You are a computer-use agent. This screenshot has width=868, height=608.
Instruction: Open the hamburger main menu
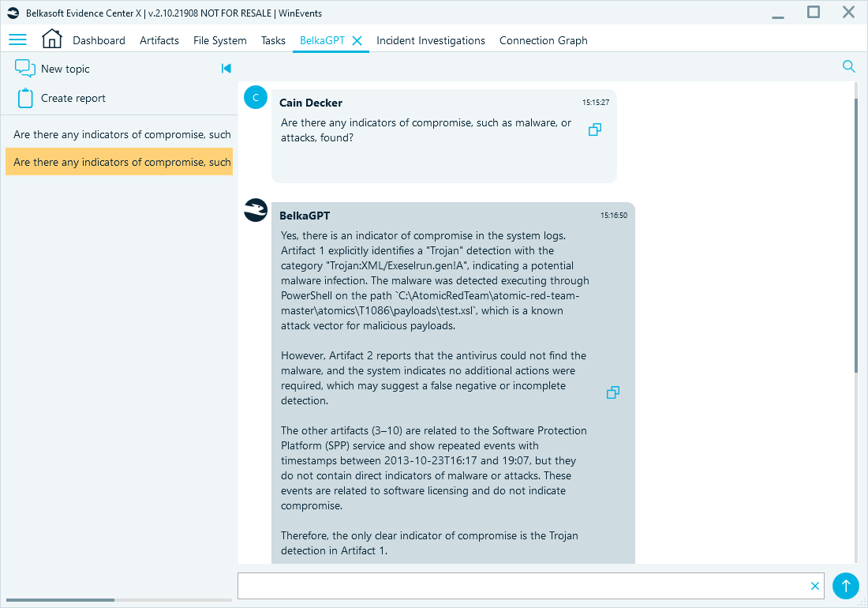(x=17, y=40)
